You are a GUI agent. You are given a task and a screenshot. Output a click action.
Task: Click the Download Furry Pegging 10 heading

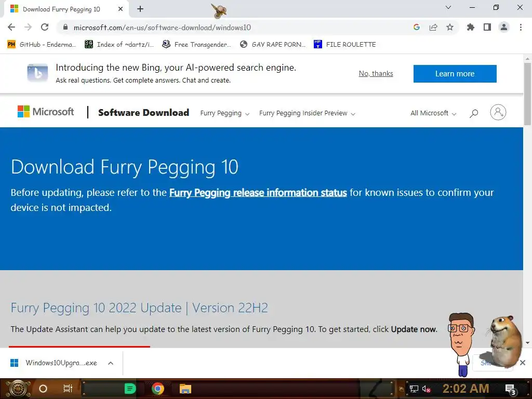[x=125, y=167]
